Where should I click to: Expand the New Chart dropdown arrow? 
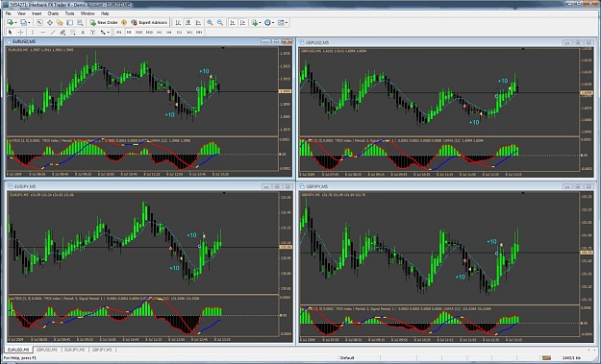click(15, 23)
